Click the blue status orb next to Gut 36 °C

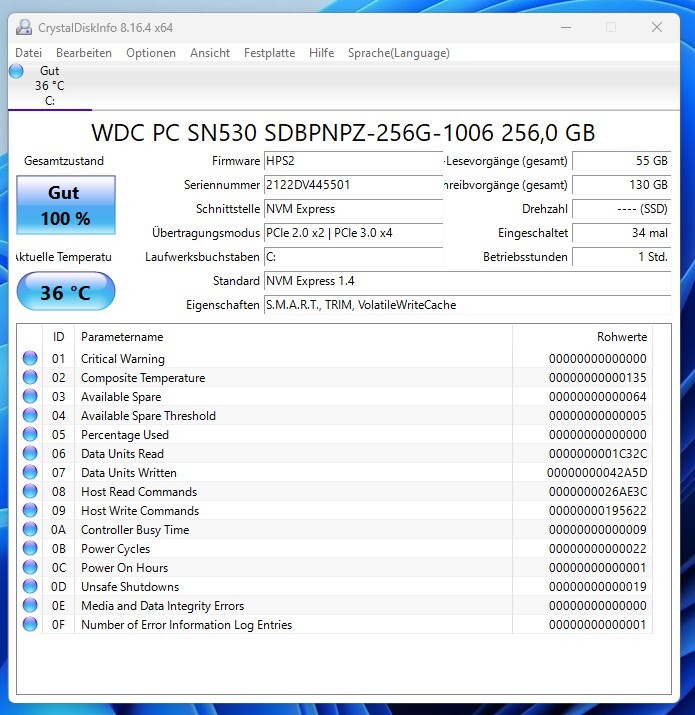16,71
